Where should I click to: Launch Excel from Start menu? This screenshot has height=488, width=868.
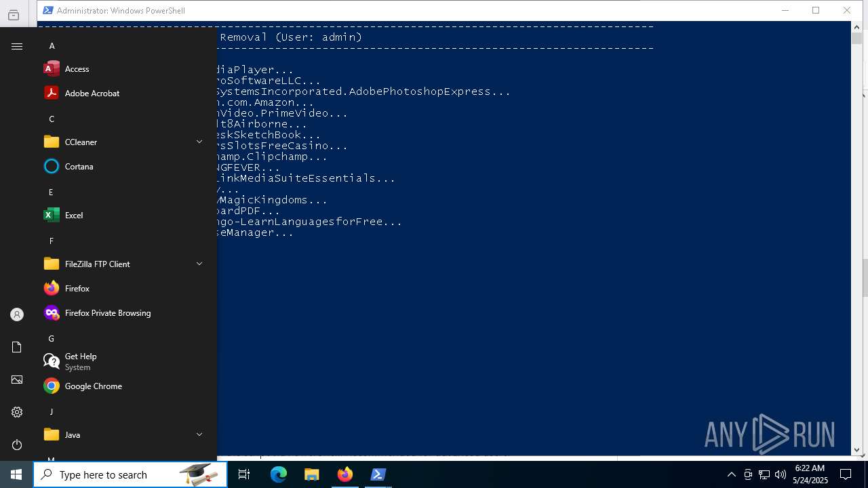[x=125, y=216]
